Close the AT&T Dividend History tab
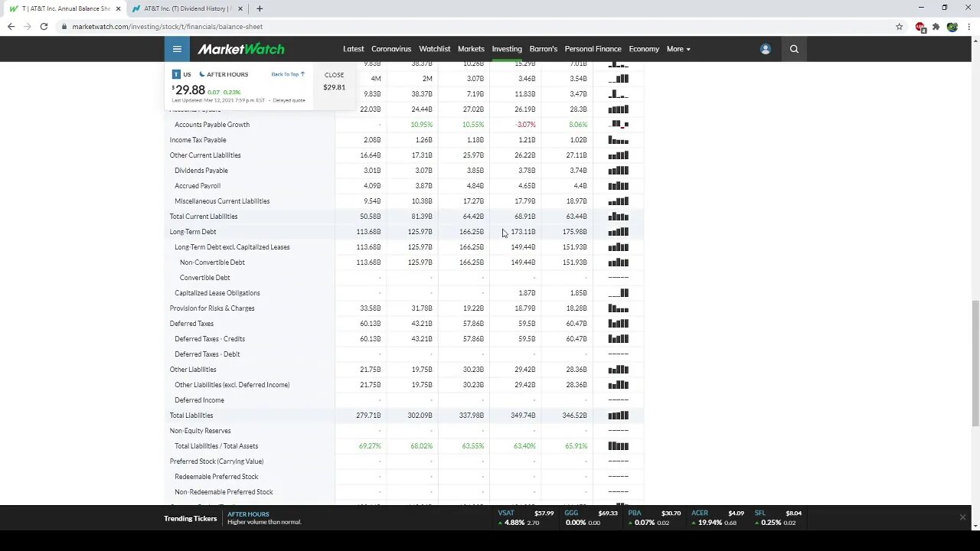Viewport: 980px width, 551px height. (x=240, y=8)
